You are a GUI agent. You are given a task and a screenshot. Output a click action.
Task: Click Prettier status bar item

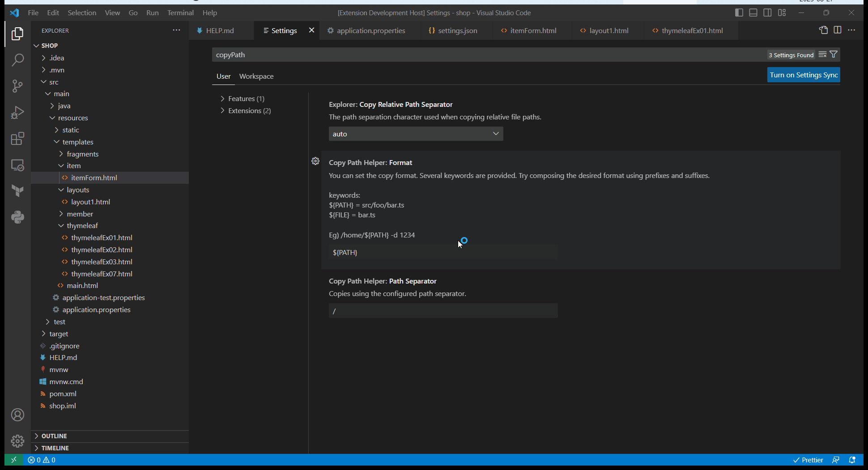point(808,460)
